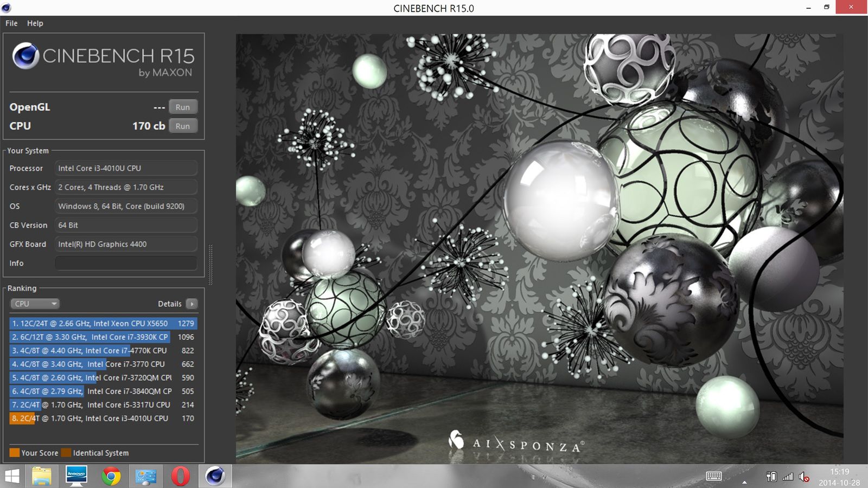Click the battery power tray icon

pos(771,477)
